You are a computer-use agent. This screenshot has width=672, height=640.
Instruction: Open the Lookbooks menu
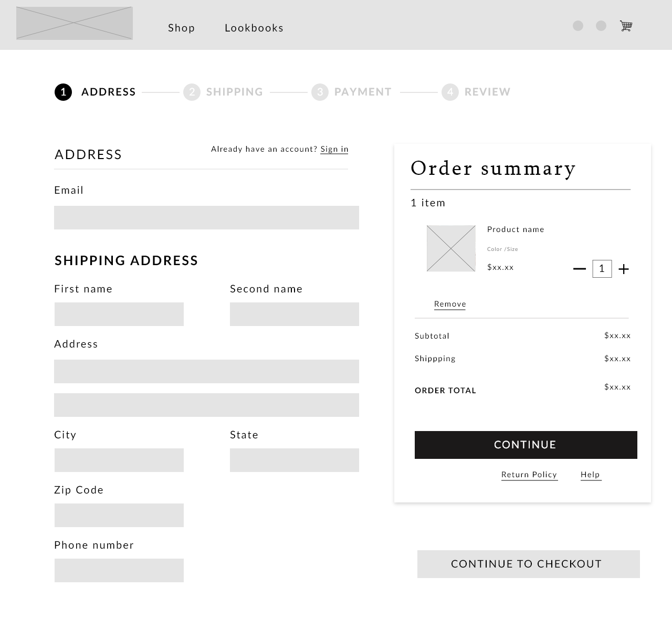tap(254, 28)
